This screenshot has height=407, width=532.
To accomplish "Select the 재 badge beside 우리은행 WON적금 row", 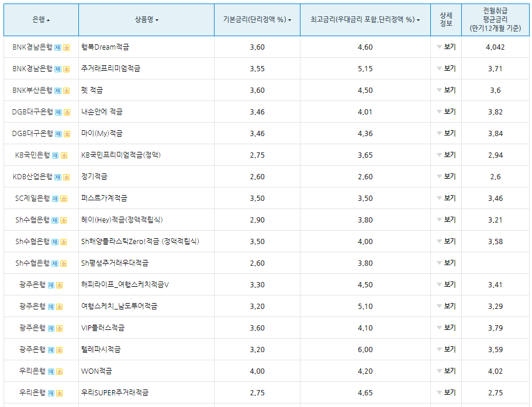I will (x=51, y=371).
